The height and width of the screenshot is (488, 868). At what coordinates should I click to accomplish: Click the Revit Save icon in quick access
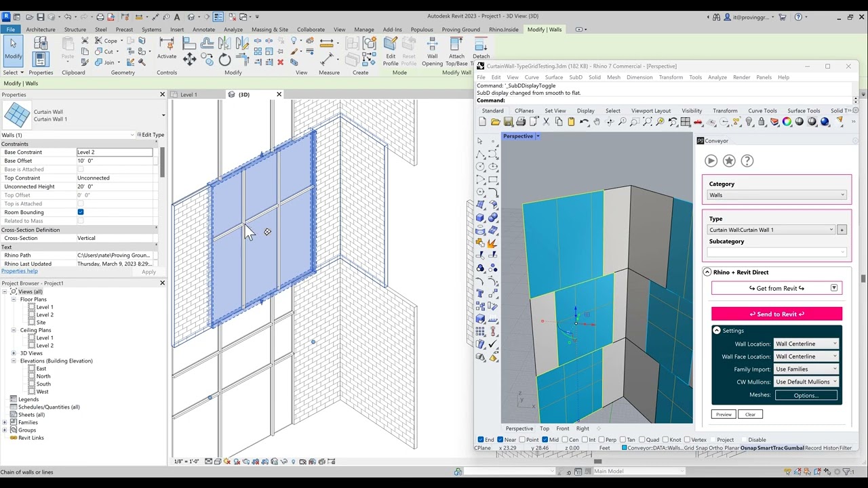(41, 17)
